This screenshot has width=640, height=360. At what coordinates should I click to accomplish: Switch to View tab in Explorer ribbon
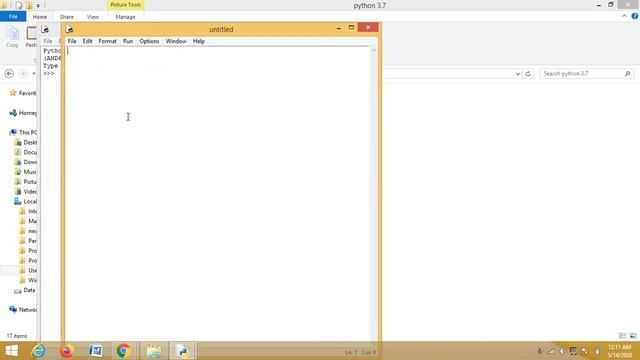pos(93,17)
